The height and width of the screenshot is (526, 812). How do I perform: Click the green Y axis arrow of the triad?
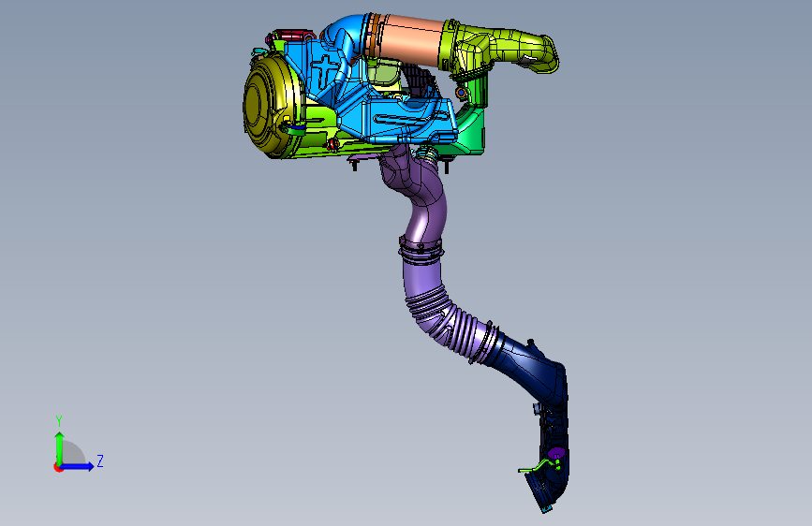click(x=59, y=446)
